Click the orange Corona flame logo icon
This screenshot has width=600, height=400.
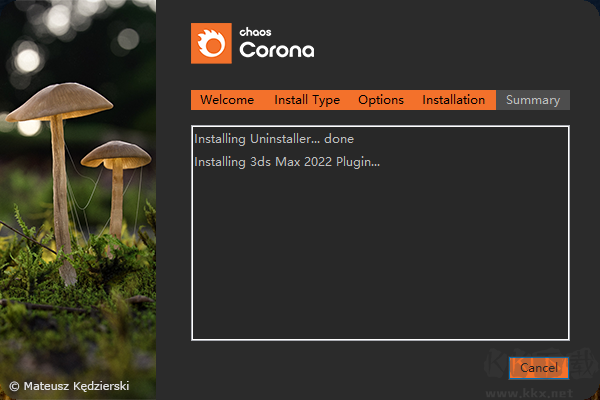(x=211, y=45)
